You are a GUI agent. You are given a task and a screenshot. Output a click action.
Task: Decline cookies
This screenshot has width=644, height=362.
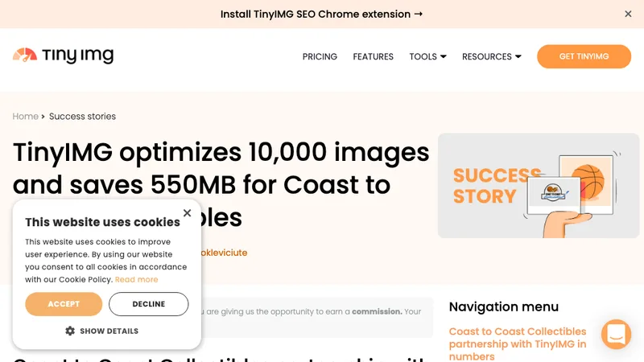(149, 304)
